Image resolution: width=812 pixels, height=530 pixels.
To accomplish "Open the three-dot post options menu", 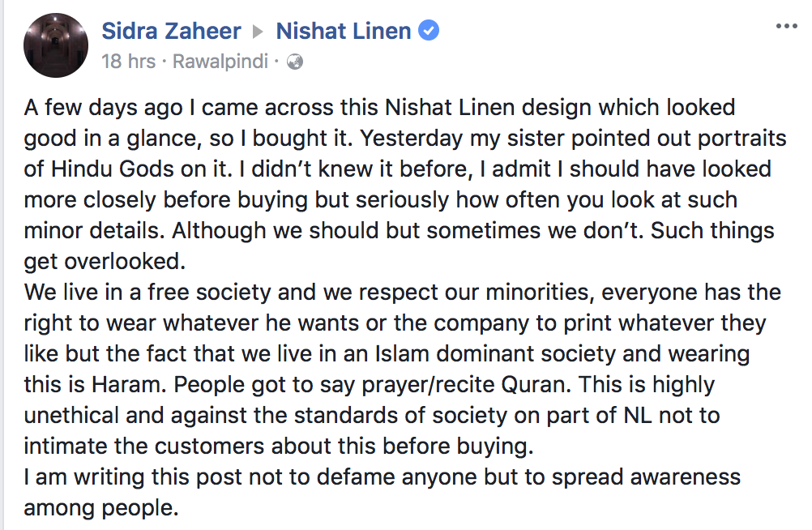I will pyautogui.click(x=786, y=26).
